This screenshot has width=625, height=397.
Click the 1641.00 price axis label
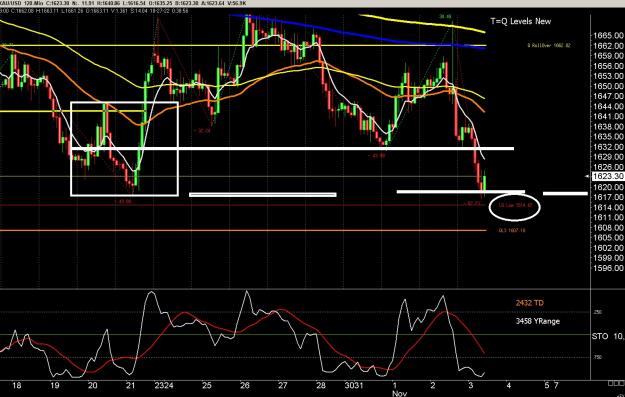pyautogui.click(x=608, y=116)
